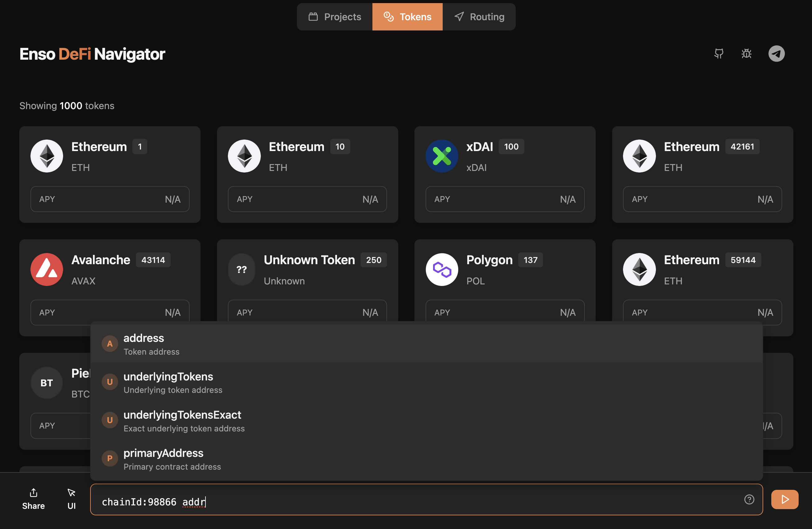Viewport: 812px width, 529px height.
Task: Open the Telegram channel icon
Action: pyautogui.click(x=776, y=53)
